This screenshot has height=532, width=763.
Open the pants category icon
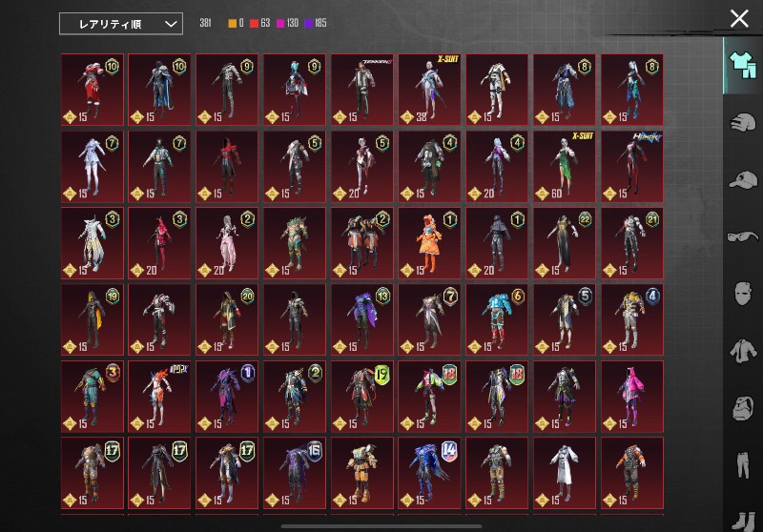(743, 464)
